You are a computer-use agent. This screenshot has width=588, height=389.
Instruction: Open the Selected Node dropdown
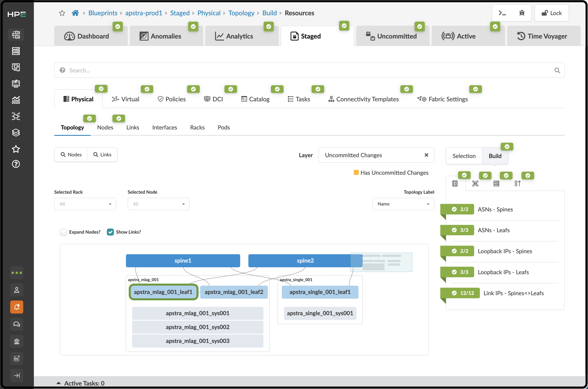click(x=158, y=204)
